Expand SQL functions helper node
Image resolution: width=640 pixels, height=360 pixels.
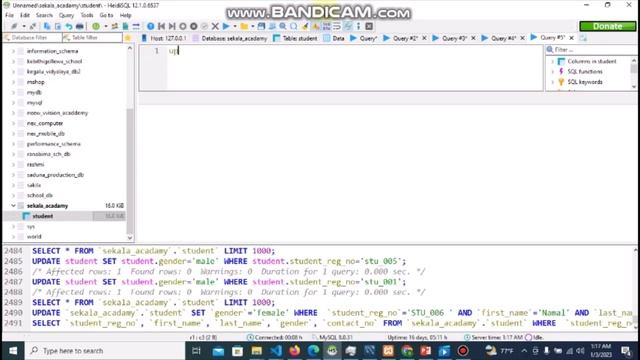click(x=553, y=71)
